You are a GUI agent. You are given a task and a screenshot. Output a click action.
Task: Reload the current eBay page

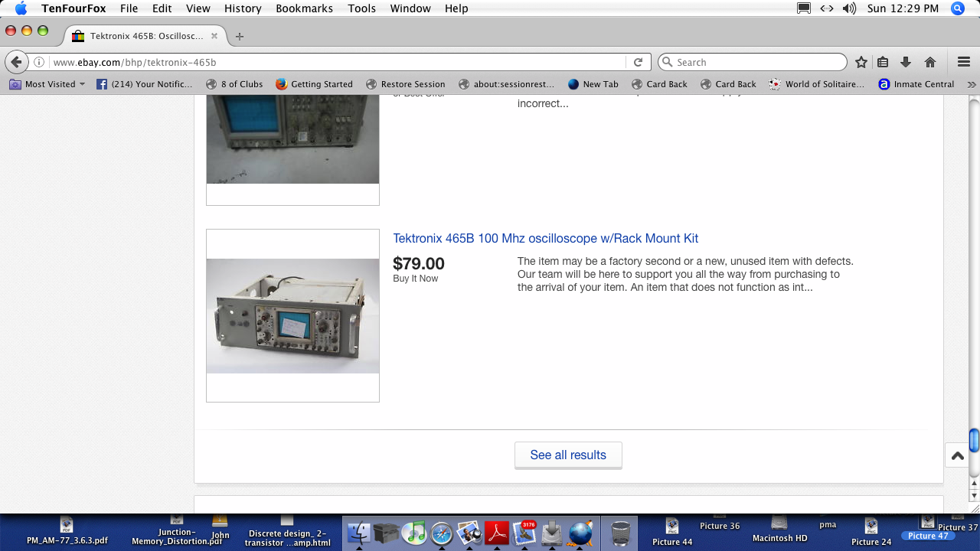pyautogui.click(x=638, y=62)
